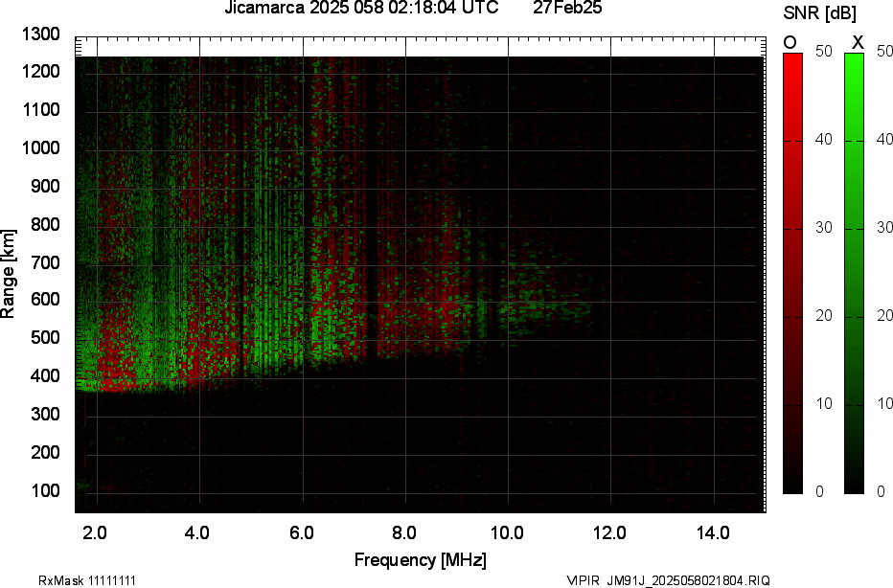Click the 500 range tick label
The image size is (893, 588).
point(44,337)
